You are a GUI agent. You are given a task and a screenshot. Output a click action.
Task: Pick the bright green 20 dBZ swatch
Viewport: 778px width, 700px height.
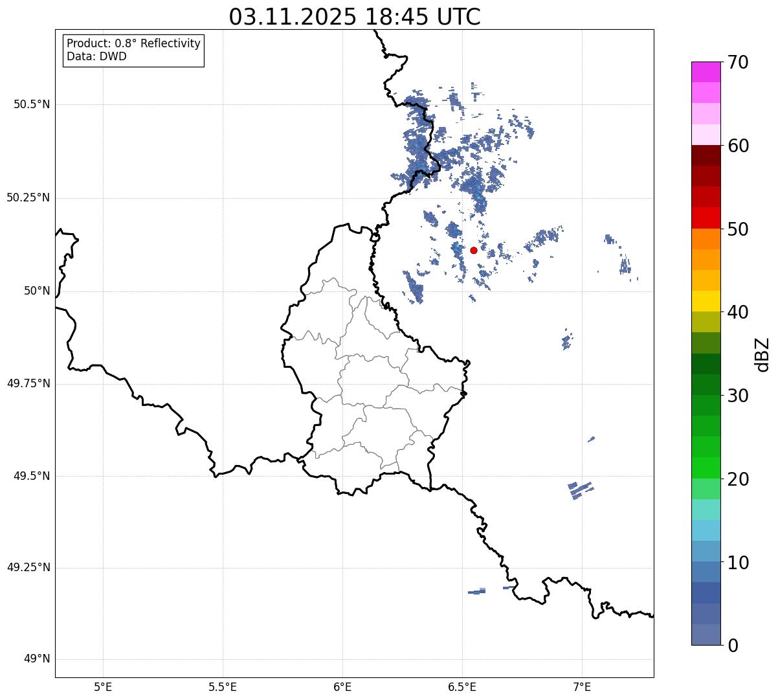tap(702, 468)
